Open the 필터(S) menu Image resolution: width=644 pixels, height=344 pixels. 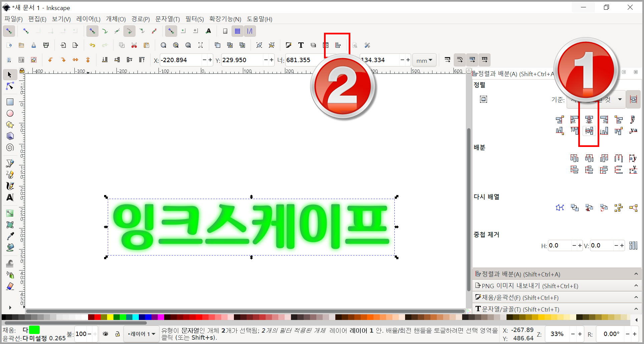pyautogui.click(x=195, y=19)
